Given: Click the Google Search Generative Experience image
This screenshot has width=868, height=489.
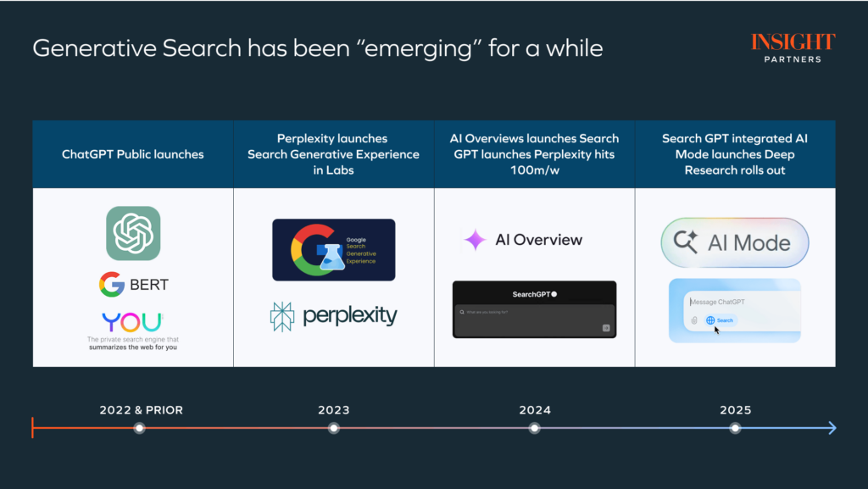Looking at the screenshot, I should click(x=333, y=249).
